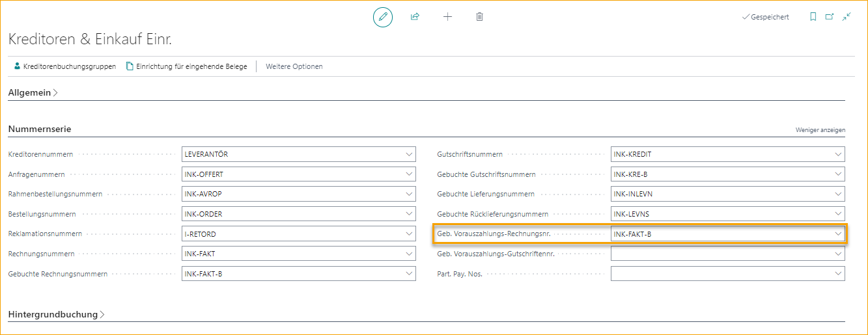Open Einrichtung für eingehende Belege
Screen dimensions: 868x335
pos(186,66)
